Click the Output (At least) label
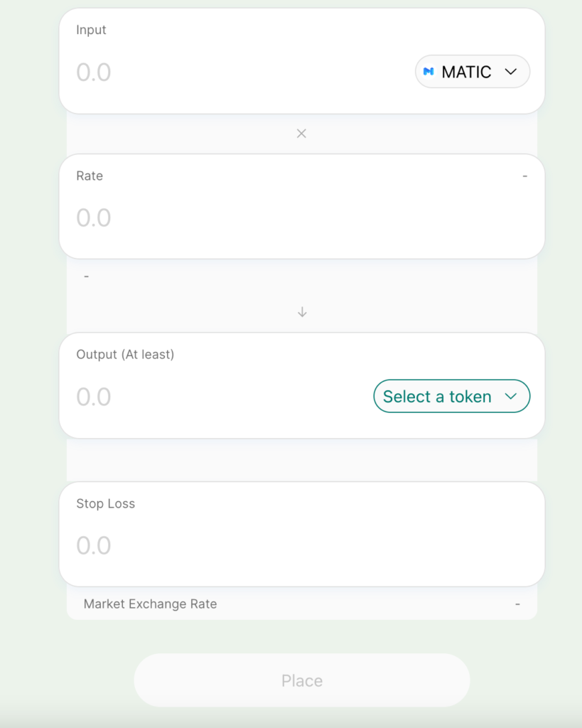The image size is (582, 728). (x=125, y=355)
